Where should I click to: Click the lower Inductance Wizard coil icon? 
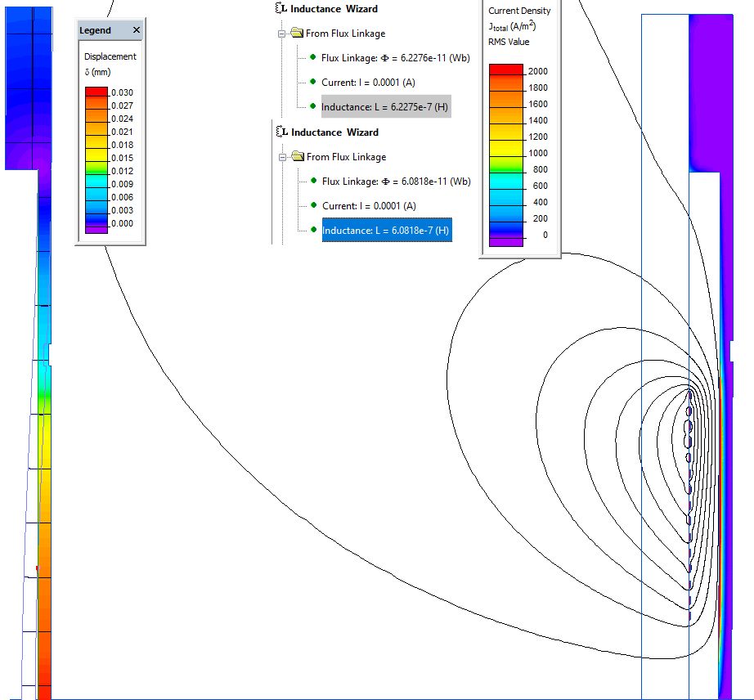[282, 132]
